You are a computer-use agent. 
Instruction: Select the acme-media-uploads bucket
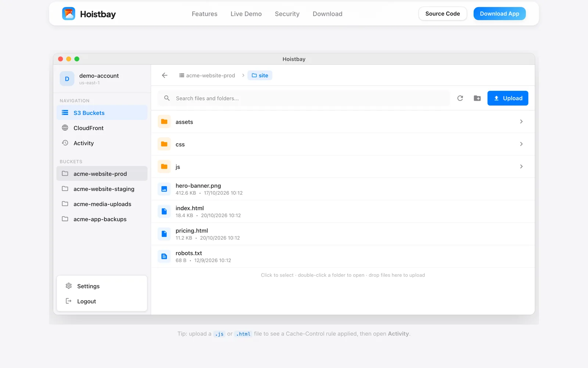[x=102, y=204]
